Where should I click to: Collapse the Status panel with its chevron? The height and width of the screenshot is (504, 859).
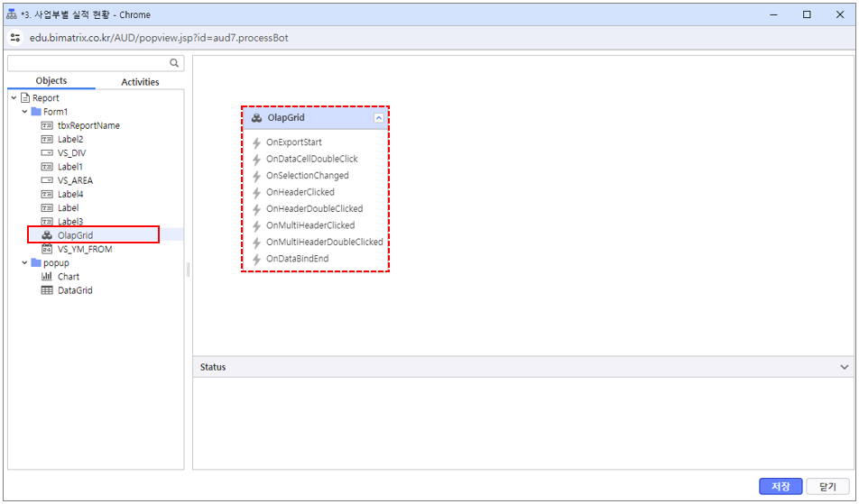pyautogui.click(x=844, y=367)
